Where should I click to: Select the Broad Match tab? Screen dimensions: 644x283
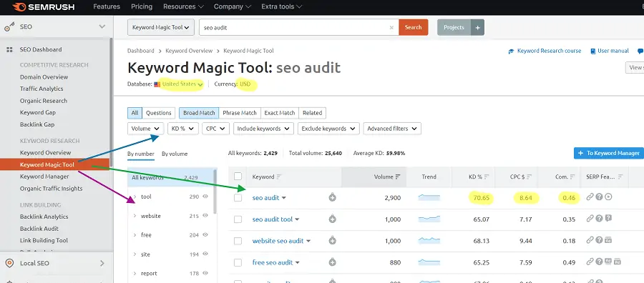click(x=199, y=113)
